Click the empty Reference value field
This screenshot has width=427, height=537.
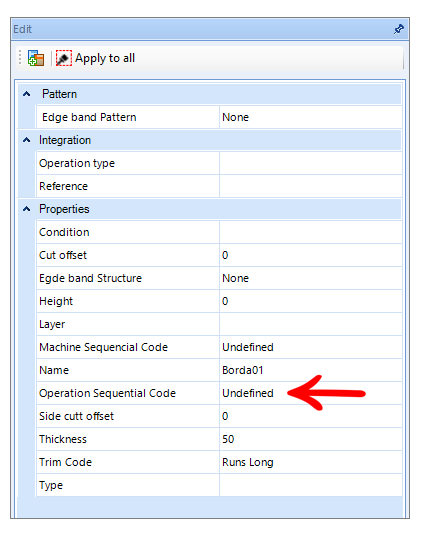[311, 186]
